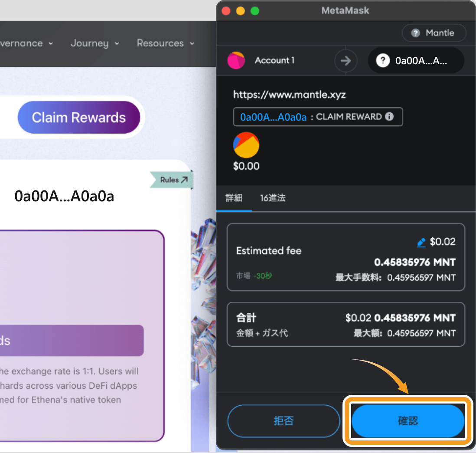
Task: Switch to the 16進法 hex tab
Action: [273, 198]
